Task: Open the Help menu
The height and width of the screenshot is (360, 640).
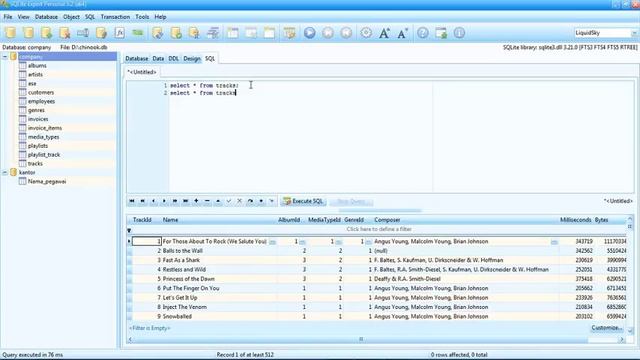Action: click(160, 17)
